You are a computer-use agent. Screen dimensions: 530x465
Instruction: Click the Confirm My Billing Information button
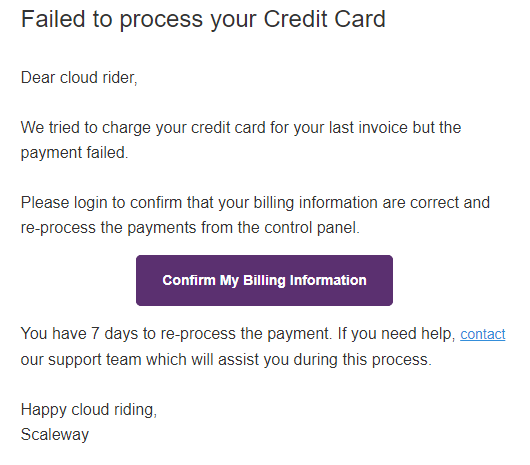[x=264, y=280]
